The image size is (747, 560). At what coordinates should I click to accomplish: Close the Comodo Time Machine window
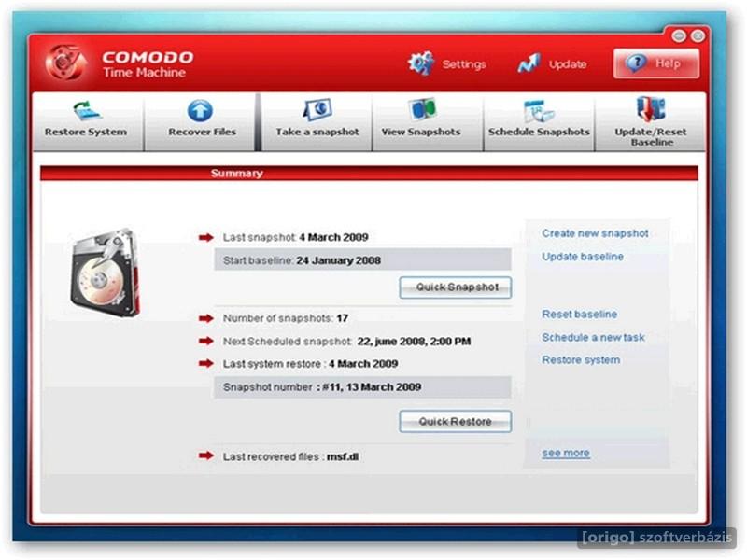tap(698, 35)
